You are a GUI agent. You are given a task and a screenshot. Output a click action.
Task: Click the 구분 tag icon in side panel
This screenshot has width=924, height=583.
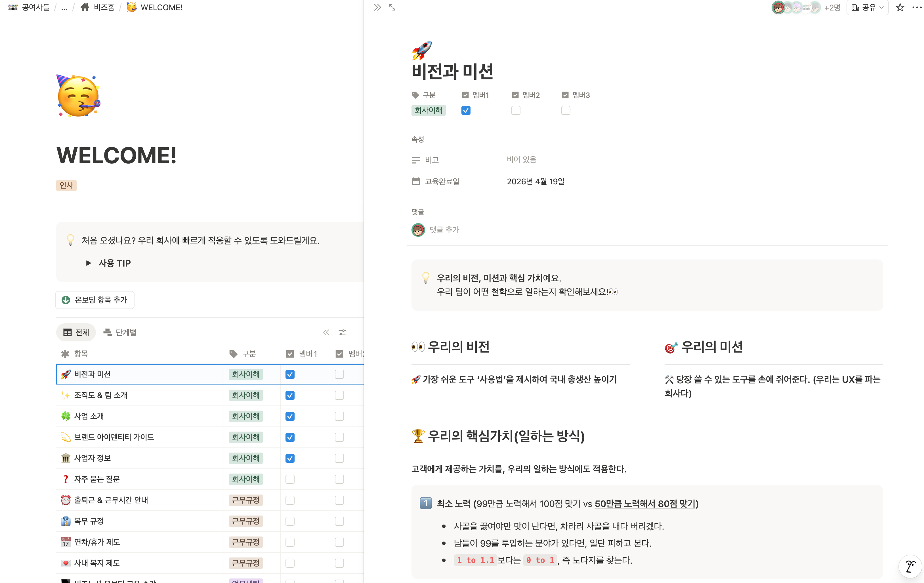tap(415, 95)
